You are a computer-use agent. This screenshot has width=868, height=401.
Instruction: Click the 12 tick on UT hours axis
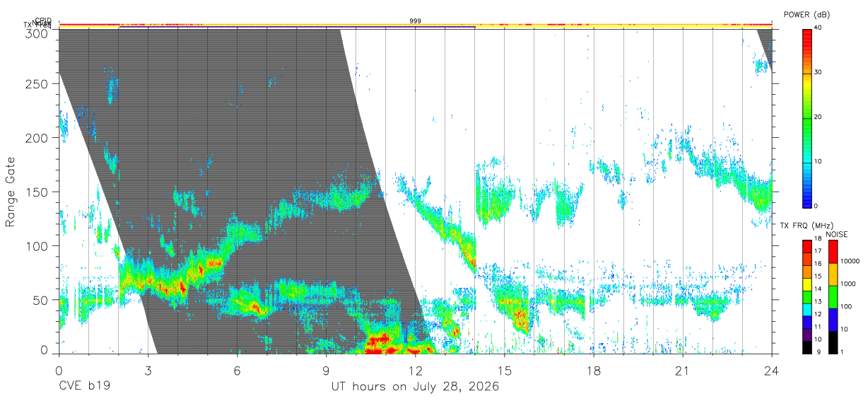(x=415, y=370)
